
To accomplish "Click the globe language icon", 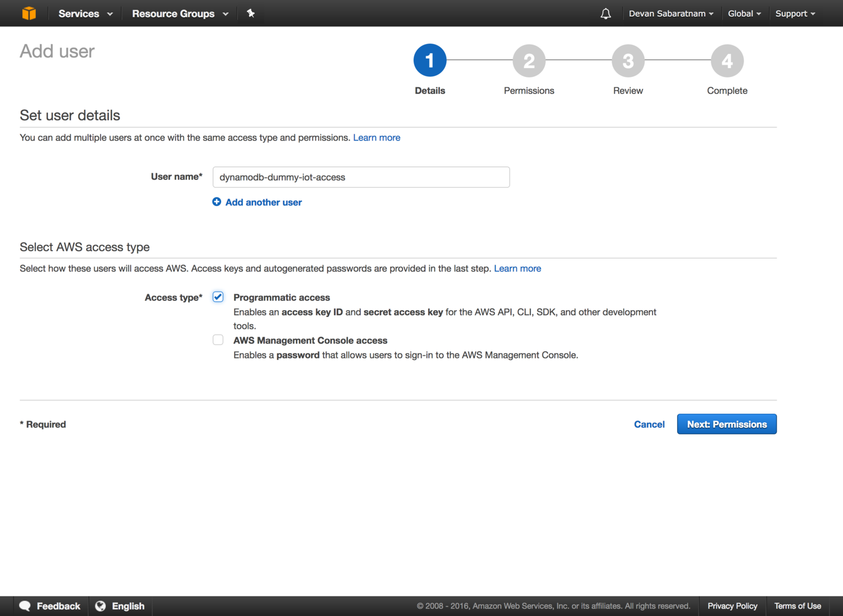I will (x=101, y=606).
